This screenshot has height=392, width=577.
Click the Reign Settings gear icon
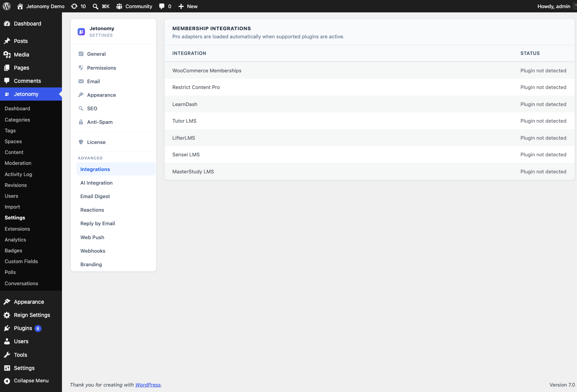[7, 315]
